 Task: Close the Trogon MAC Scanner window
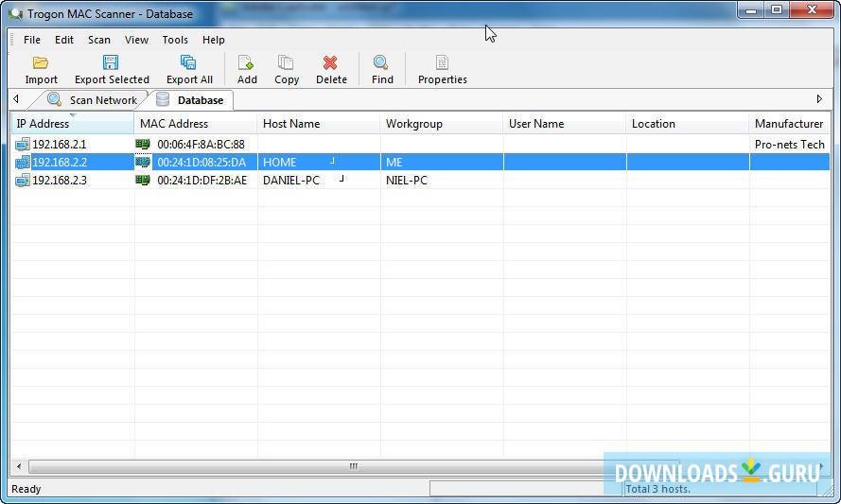click(812, 10)
